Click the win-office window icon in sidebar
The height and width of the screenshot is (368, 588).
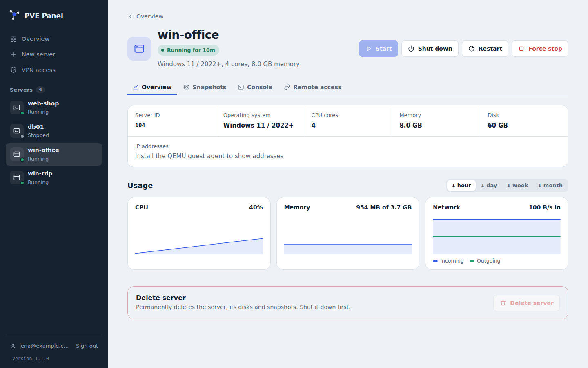tap(17, 154)
